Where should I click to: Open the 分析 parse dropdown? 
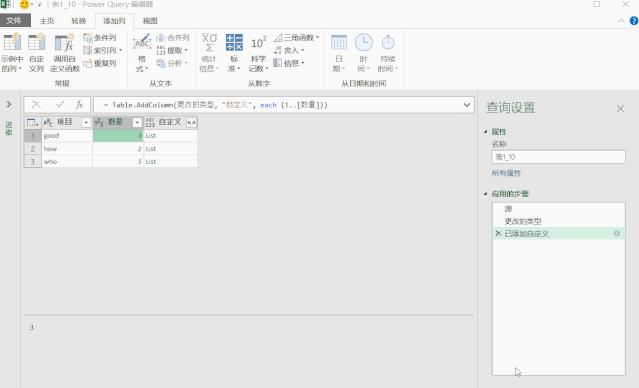[172, 63]
